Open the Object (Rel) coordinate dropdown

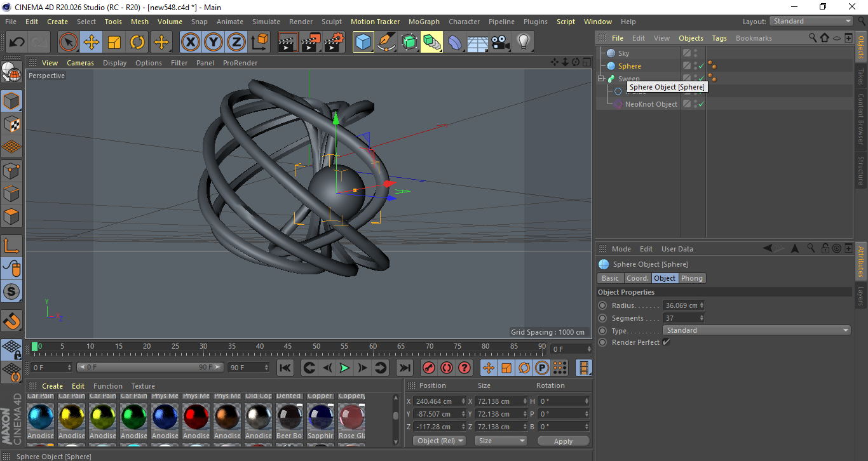coord(439,441)
